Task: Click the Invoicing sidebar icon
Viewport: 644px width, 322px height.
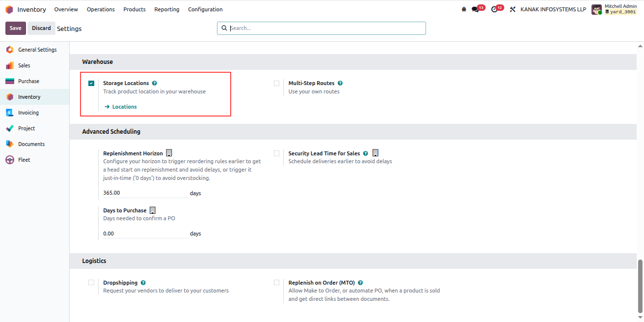Action: tap(10, 113)
